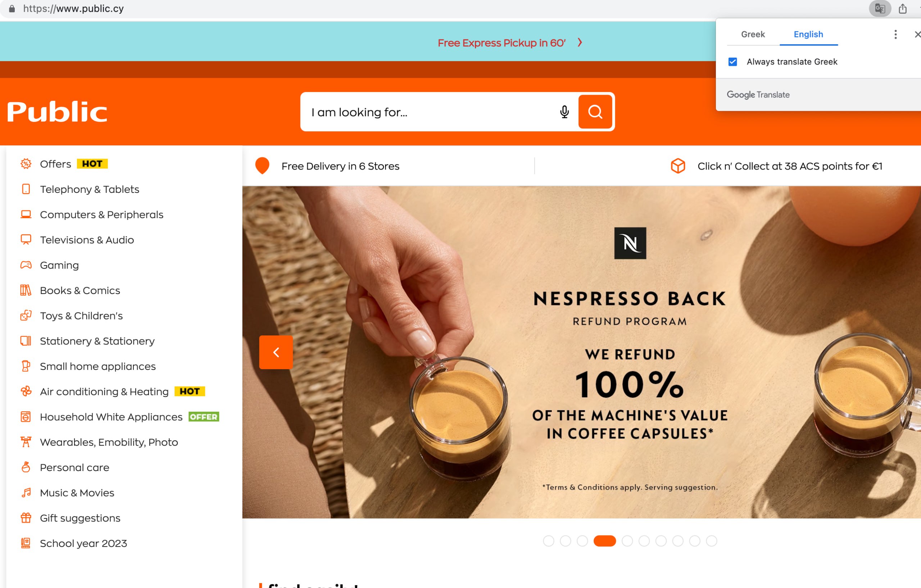921x588 pixels.
Task: Select the first carousel slide dot
Action: click(x=549, y=541)
